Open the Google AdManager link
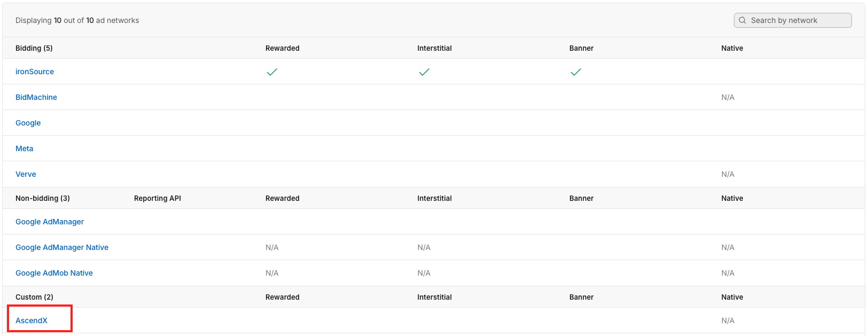868x336 pixels. point(50,222)
